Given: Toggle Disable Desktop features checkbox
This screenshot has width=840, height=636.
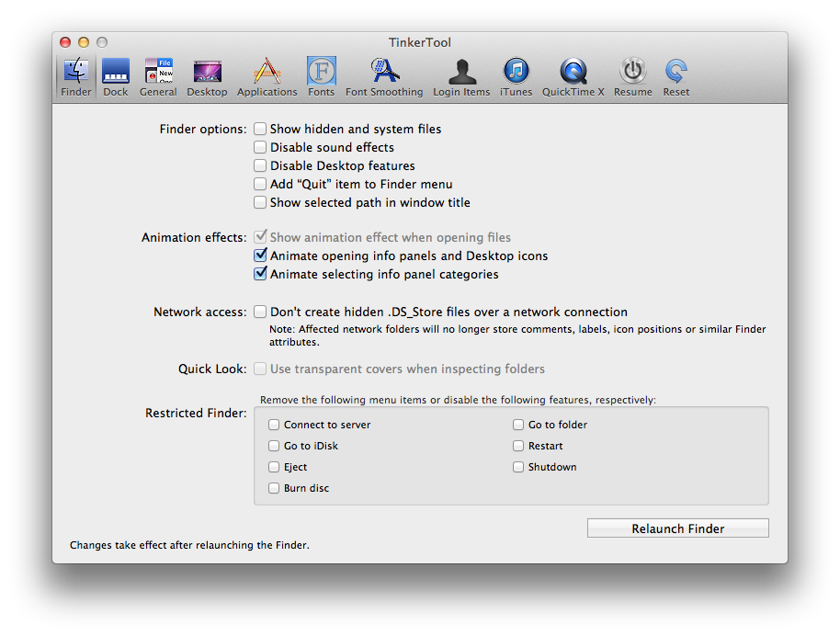Looking at the screenshot, I should click(260, 165).
